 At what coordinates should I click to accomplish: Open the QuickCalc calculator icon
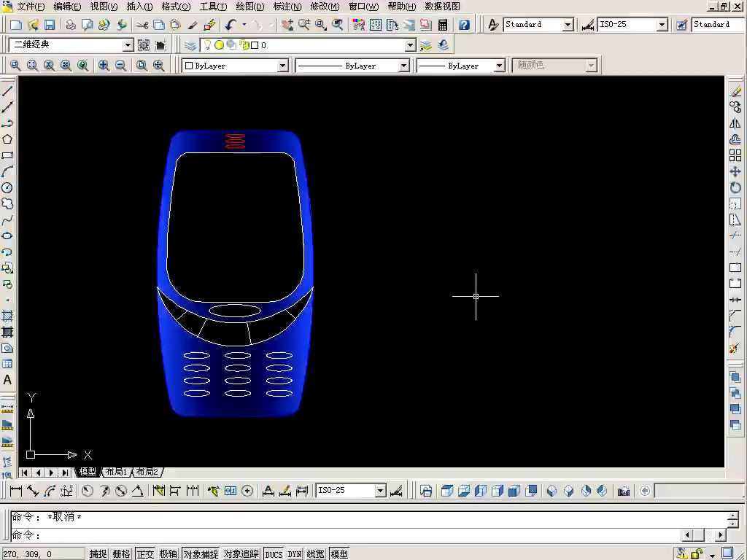pyautogui.click(x=443, y=25)
